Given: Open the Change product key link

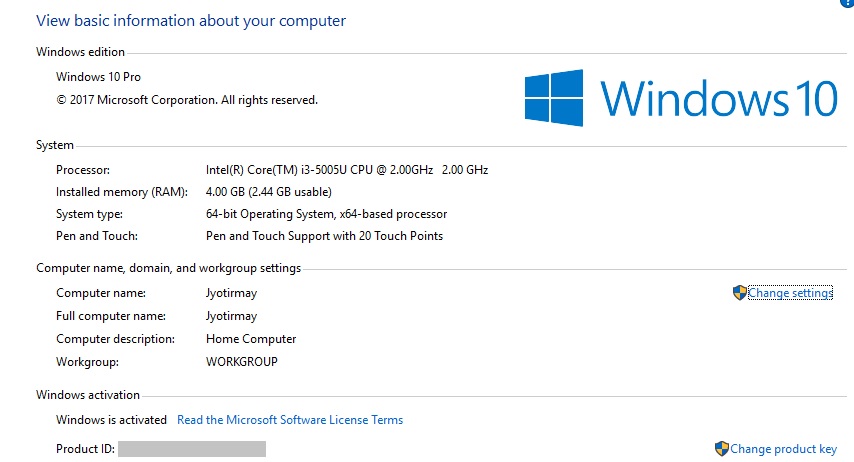Looking at the screenshot, I should point(783,449).
